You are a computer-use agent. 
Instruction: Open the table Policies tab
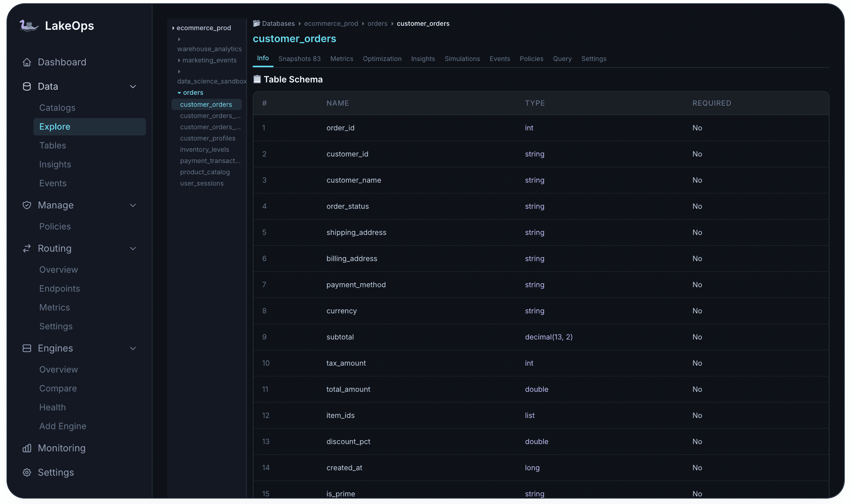(531, 59)
